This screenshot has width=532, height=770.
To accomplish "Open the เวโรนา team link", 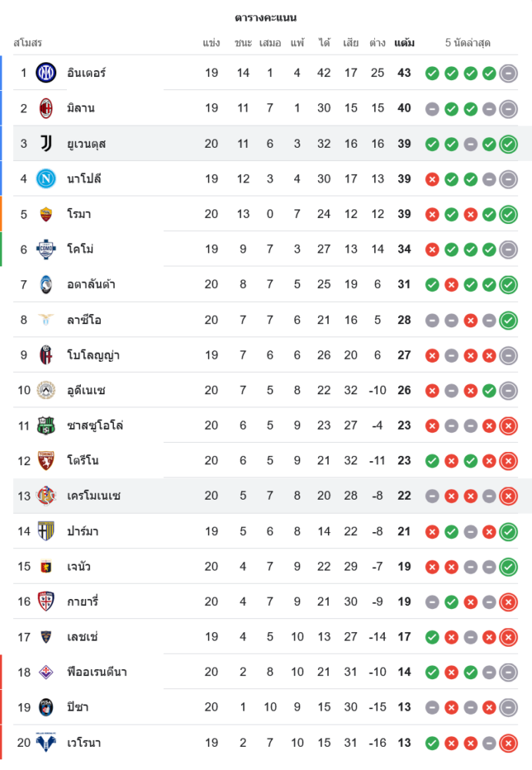I will [84, 743].
